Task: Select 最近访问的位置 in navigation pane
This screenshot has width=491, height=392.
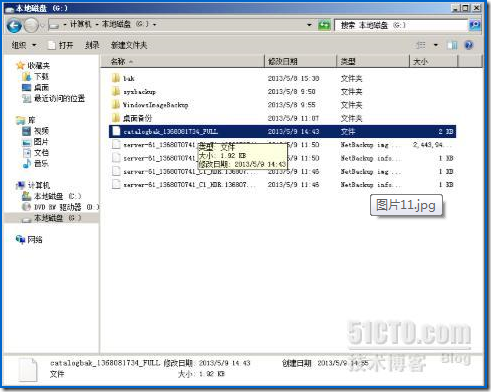Action: point(54,98)
